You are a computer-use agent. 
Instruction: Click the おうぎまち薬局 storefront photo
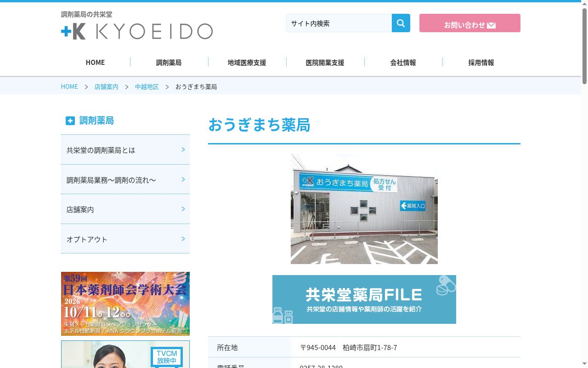point(364,209)
